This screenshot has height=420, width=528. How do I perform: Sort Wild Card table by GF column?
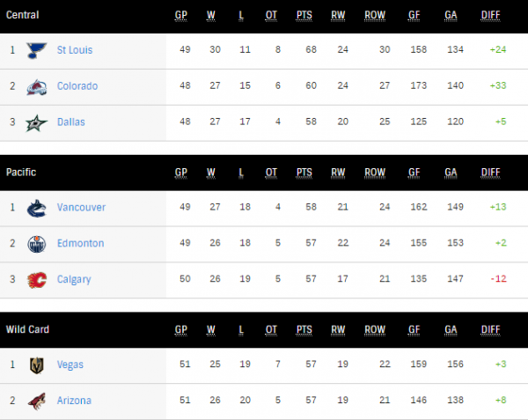414,329
